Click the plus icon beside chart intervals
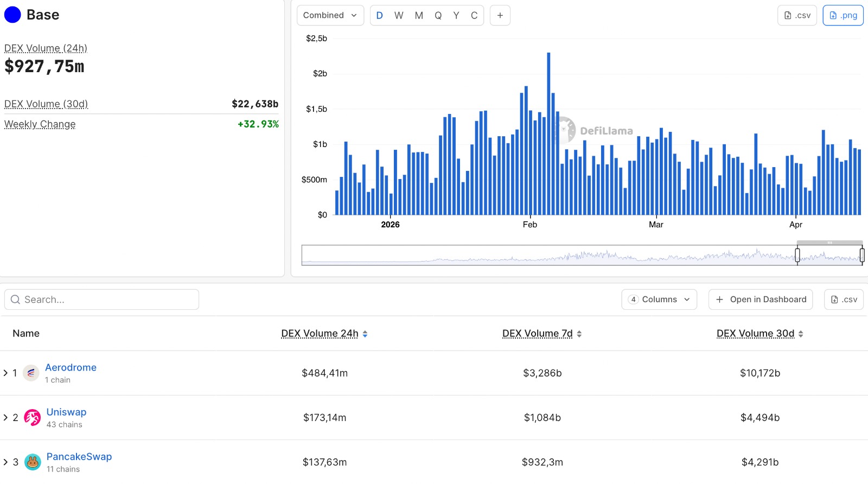Image resolution: width=868 pixels, height=484 pixels. pos(500,15)
